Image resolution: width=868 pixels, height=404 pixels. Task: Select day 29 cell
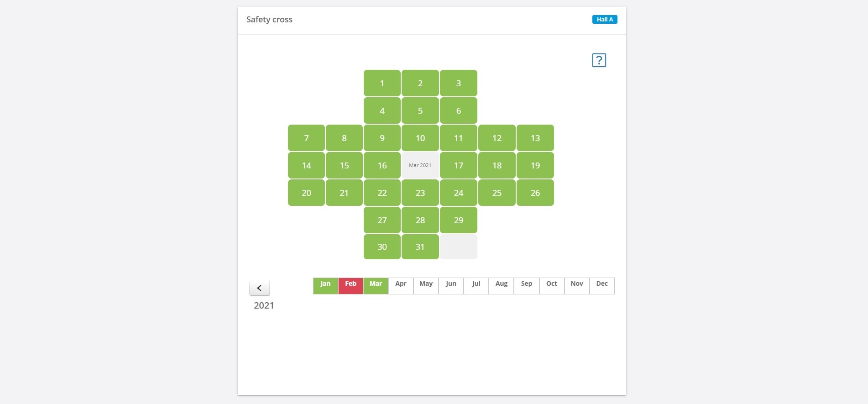click(x=458, y=220)
